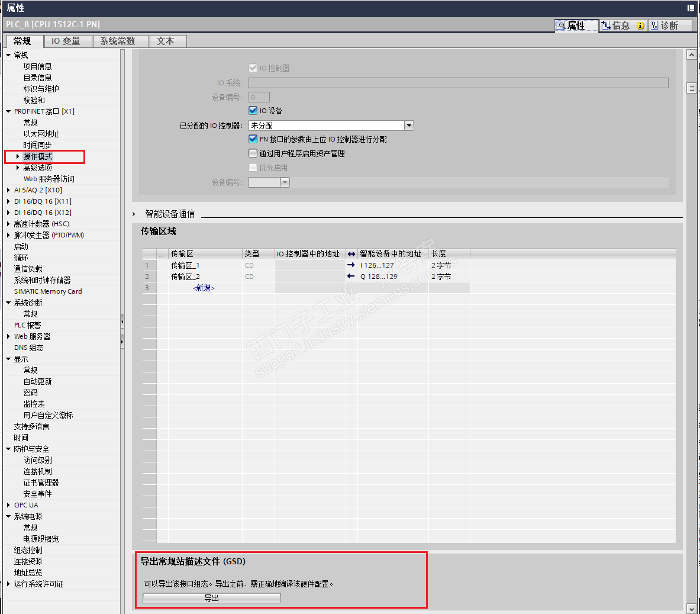The width and height of the screenshot is (700, 614).
Task: Select 传输区_2 cell in table
Action: click(205, 277)
